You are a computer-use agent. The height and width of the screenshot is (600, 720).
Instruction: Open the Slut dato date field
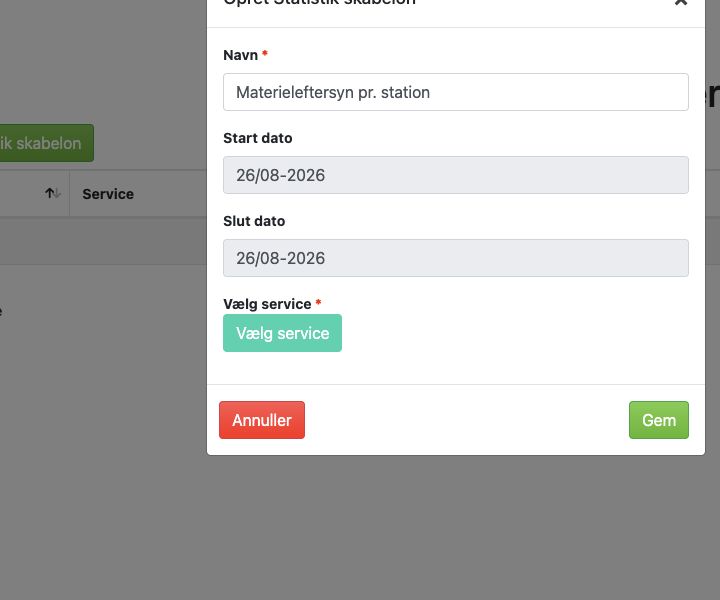click(x=456, y=258)
